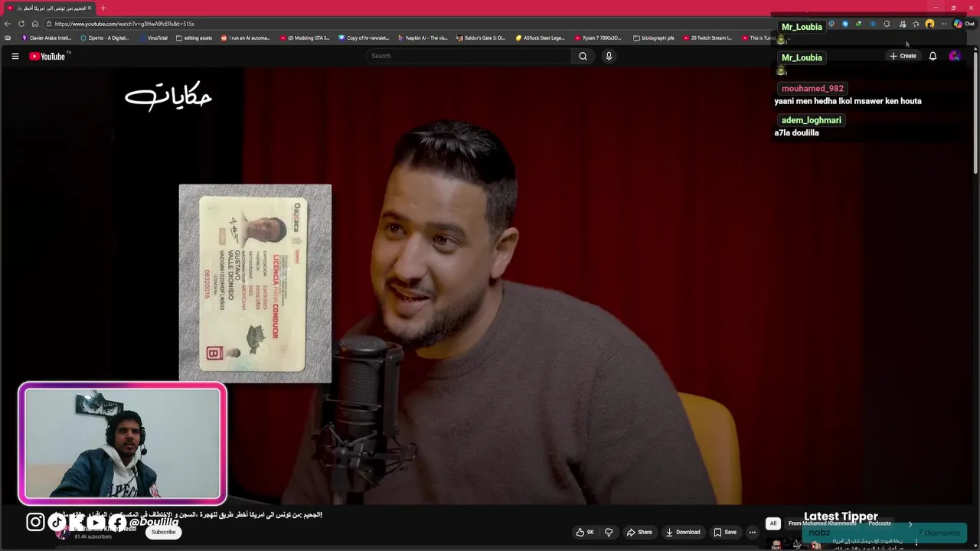Click the overlay YouTube icon beside Facebook
The image size is (980, 551).
tap(96, 522)
